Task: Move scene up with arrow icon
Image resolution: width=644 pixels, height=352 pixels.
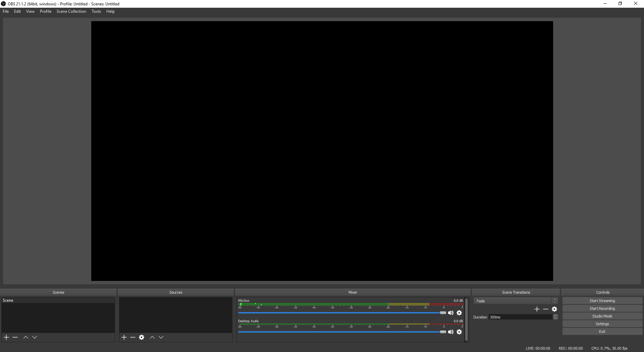Action: (26, 337)
